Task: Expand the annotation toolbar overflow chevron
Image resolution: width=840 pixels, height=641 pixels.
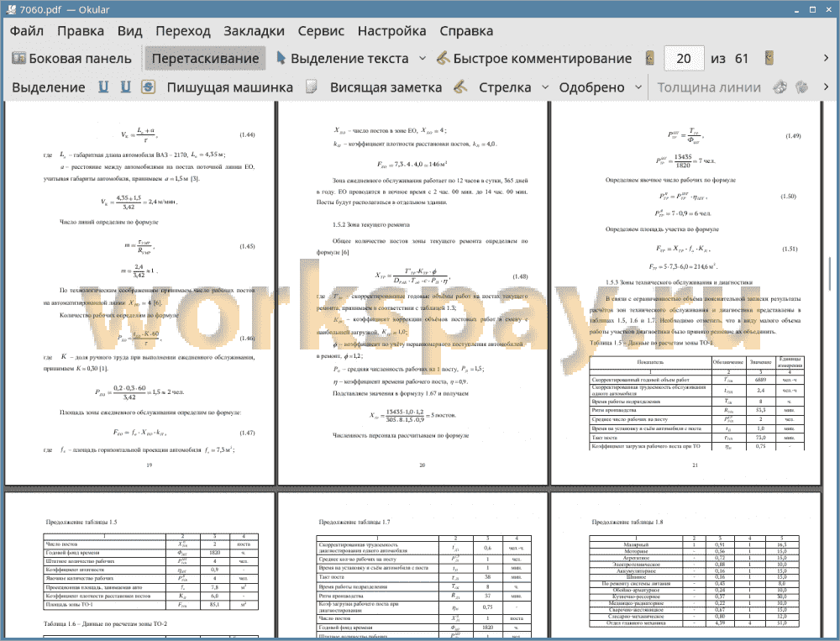Action: 826,87
